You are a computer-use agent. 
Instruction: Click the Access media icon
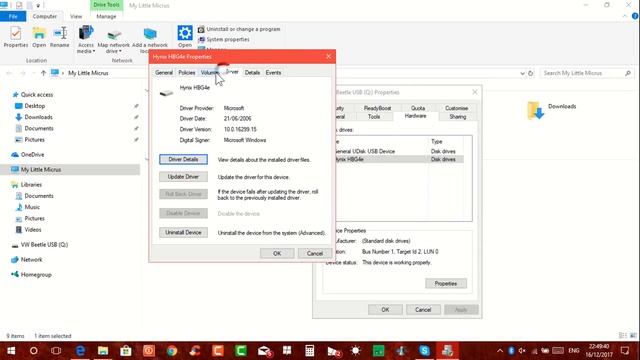click(86, 33)
